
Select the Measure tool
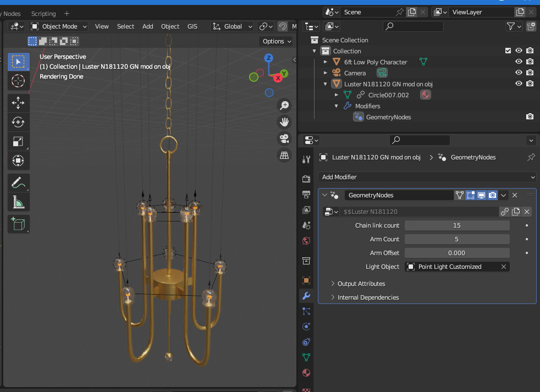click(18, 202)
